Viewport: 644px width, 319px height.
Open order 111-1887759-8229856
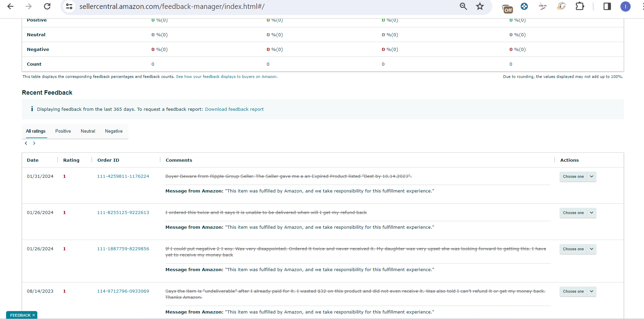pos(123,249)
